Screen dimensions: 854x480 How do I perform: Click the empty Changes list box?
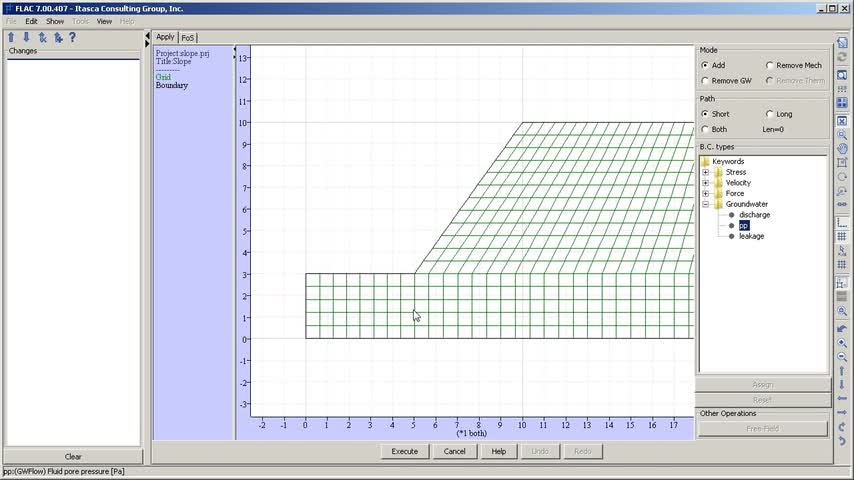tap(73, 252)
